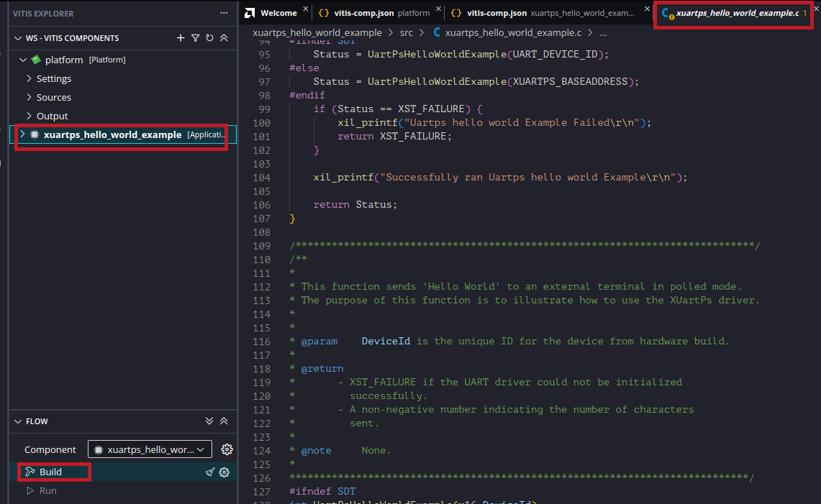Close the Welcome tab
Viewport: 821px width, 504px height.
point(305,10)
